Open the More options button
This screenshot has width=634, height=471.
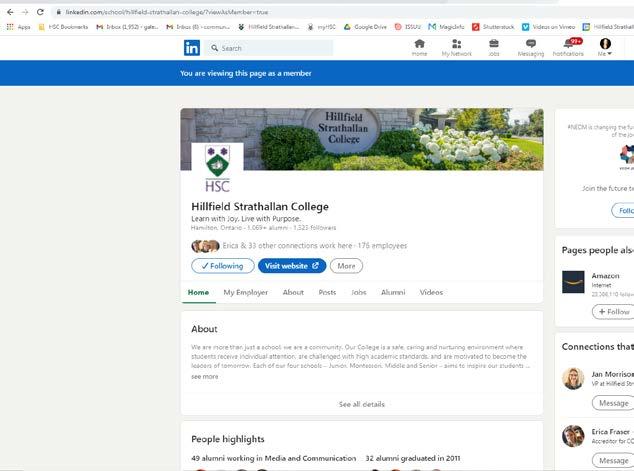346,266
